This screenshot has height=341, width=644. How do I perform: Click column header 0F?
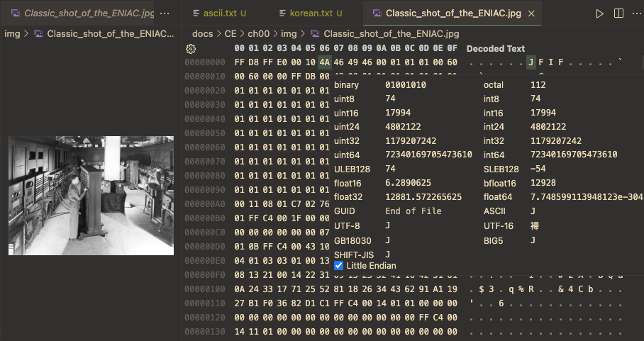click(x=453, y=48)
